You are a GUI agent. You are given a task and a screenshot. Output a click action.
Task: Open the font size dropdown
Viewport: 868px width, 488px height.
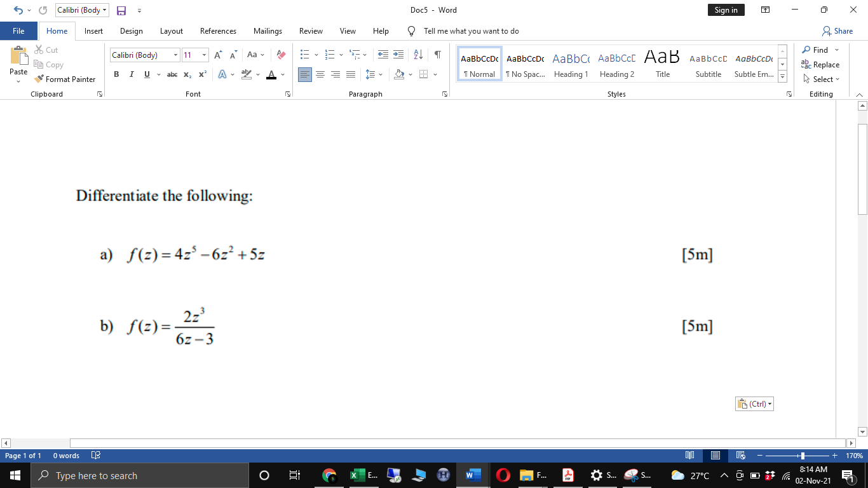(204, 55)
